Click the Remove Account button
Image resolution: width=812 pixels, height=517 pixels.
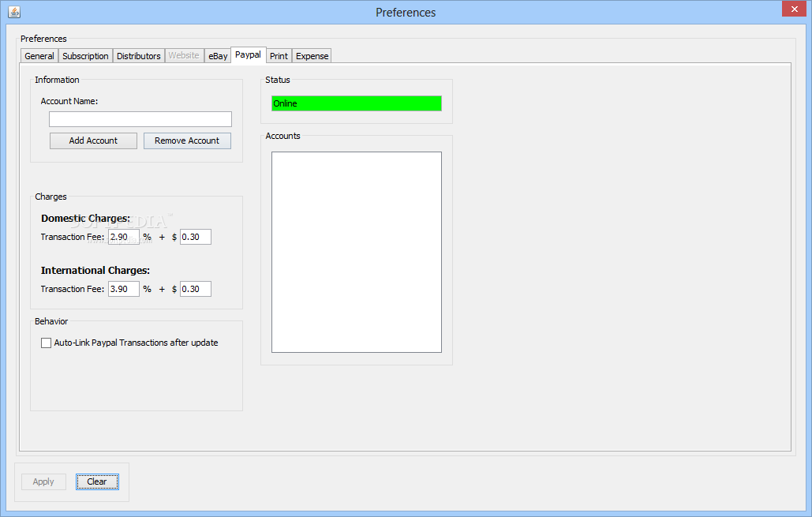point(187,141)
